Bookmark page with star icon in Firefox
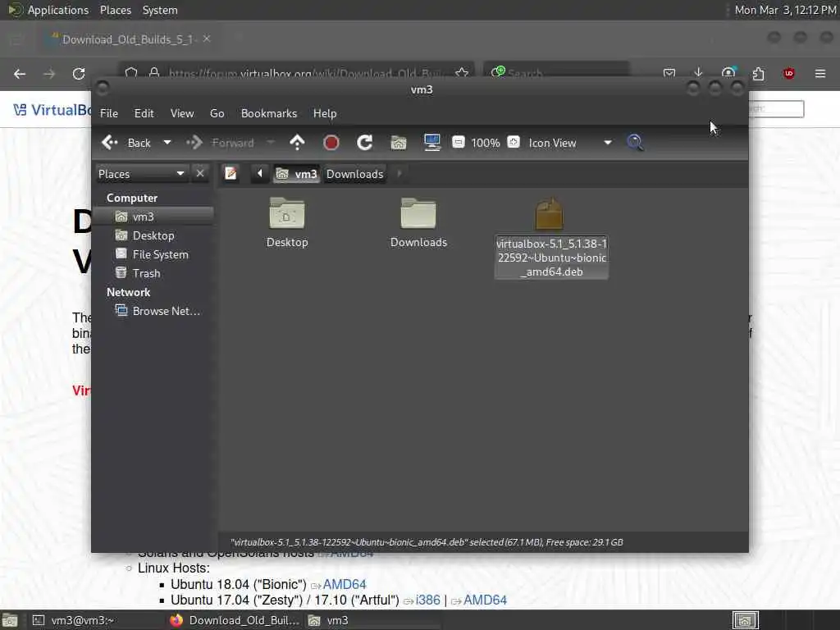The height and width of the screenshot is (630, 840). pyautogui.click(x=462, y=72)
